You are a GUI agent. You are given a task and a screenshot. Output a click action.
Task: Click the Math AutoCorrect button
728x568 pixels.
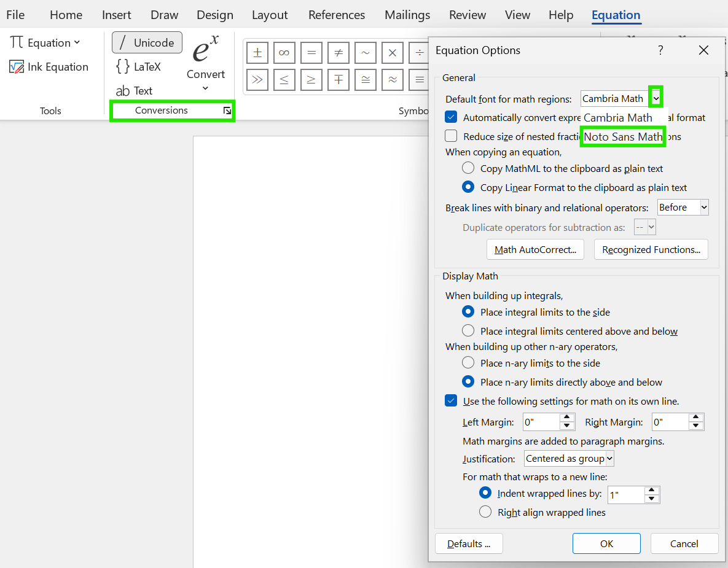click(x=534, y=249)
